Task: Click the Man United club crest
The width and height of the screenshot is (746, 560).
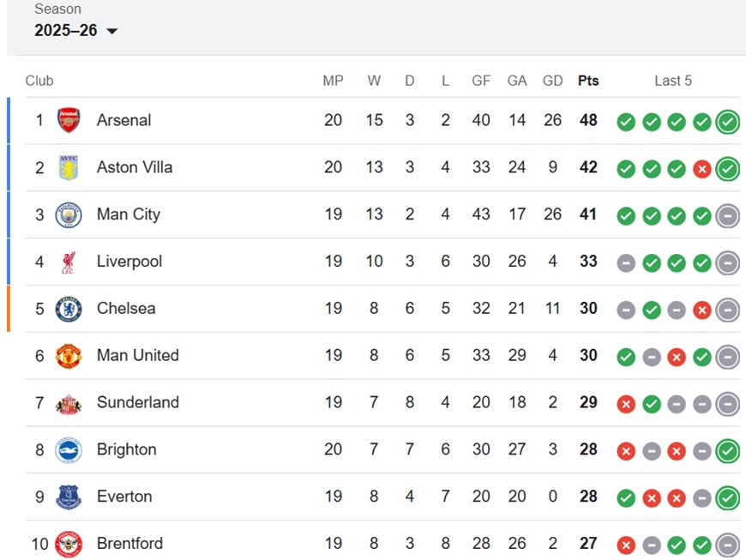Action: pos(69,356)
